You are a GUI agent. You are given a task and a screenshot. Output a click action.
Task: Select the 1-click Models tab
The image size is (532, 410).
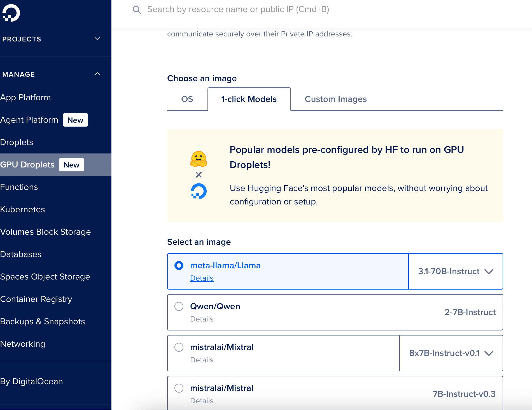[249, 99]
